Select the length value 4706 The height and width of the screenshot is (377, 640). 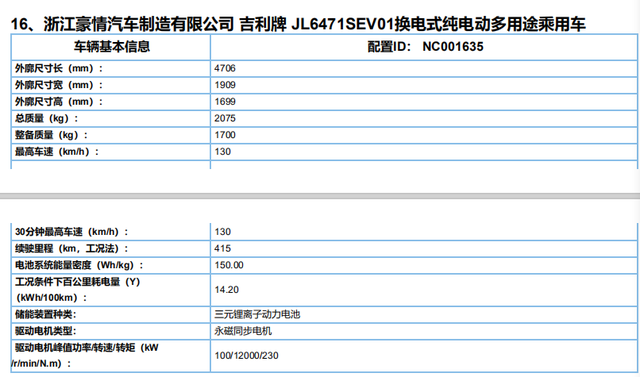[225, 69]
